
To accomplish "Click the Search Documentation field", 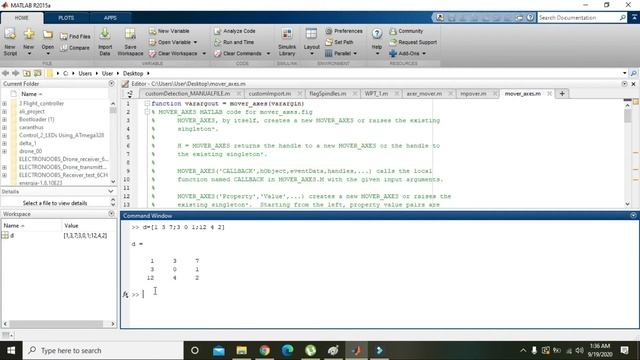I will point(579,18).
